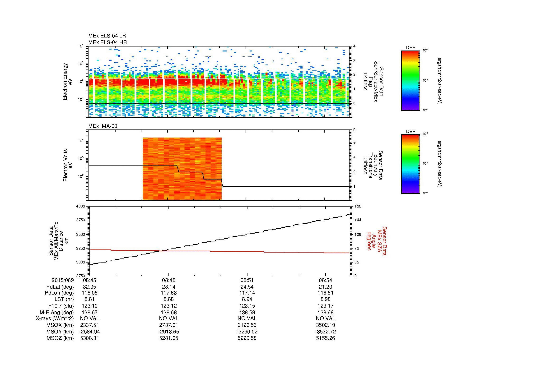Viewport: 555px width, 392px height.
Task: Click the PdLat (deg) row label
Action: click(x=60, y=287)
